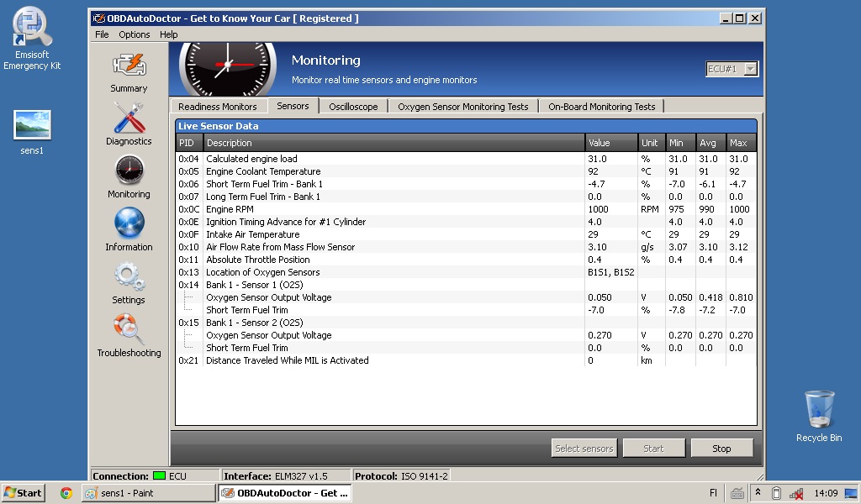Image resolution: width=861 pixels, height=504 pixels.
Task: Select Short Term Fuel Trim - Bank 1
Action: tap(466, 184)
